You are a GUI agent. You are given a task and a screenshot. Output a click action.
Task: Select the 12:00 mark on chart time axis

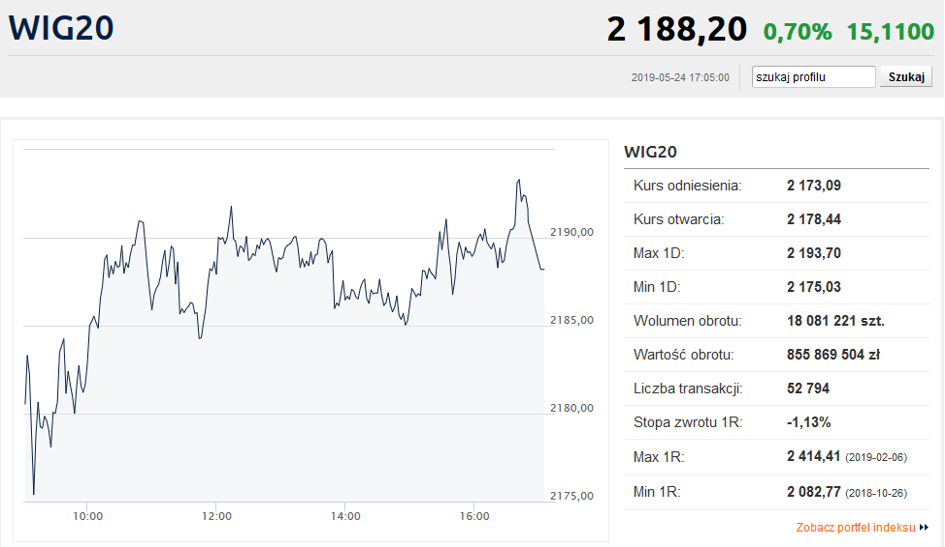pyautogui.click(x=217, y=516)
